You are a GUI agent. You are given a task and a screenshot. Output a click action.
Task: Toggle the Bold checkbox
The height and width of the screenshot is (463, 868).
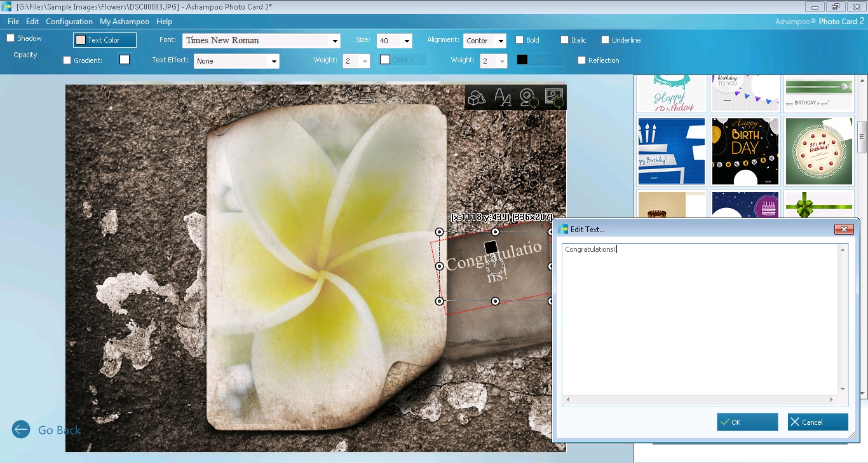click(x=520, y=40)
